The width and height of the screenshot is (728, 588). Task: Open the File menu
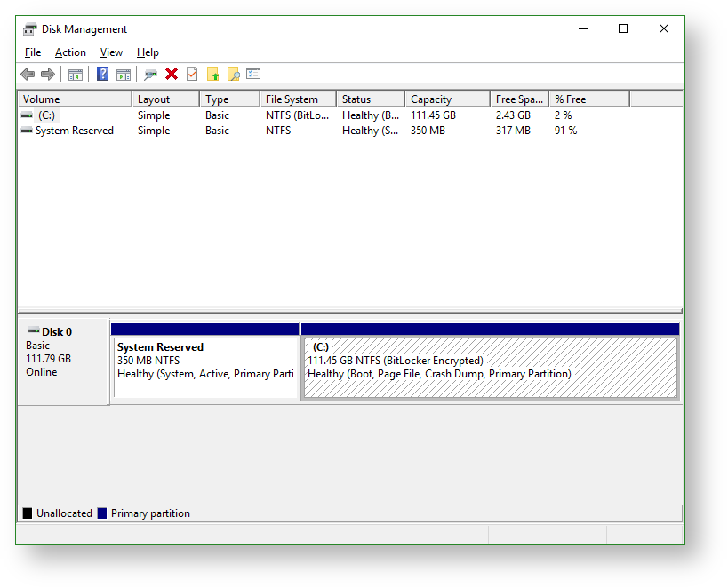point(33,52)
